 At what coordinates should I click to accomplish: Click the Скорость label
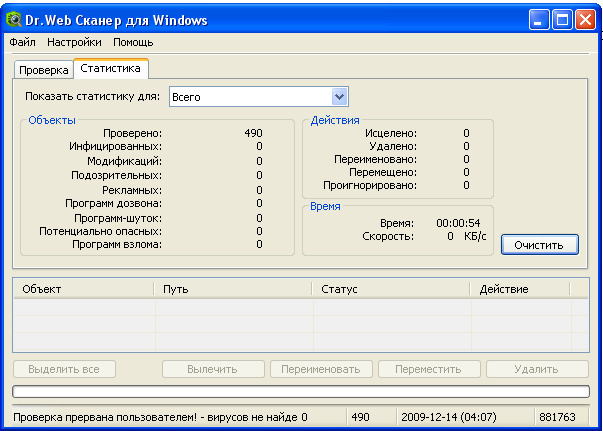388,236
